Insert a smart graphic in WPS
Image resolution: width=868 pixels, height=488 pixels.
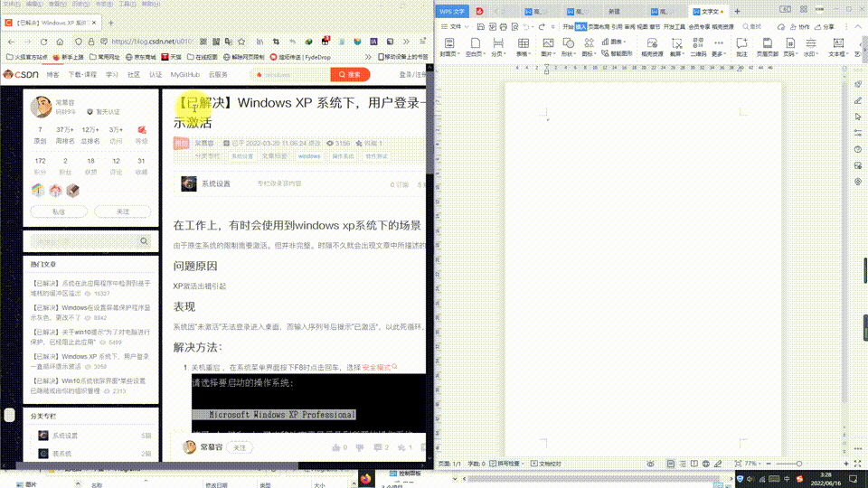(x=618, y=53)
